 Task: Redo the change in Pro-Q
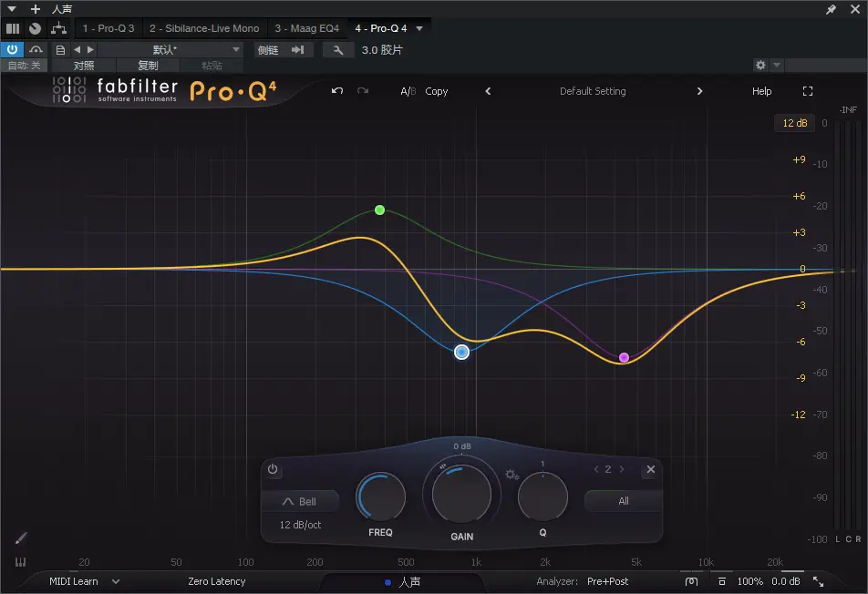coord(363,91)
